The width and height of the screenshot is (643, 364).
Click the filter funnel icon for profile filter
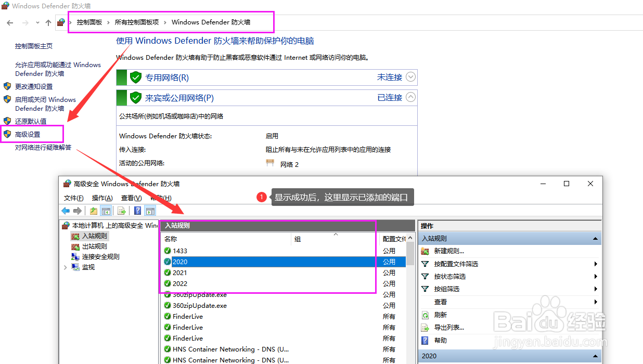tap(425, 264)
